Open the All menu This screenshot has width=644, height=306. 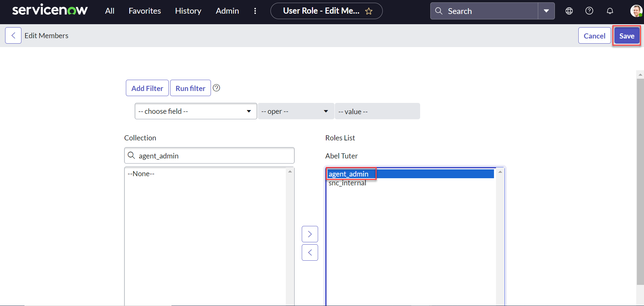click(x=110, y=11)
